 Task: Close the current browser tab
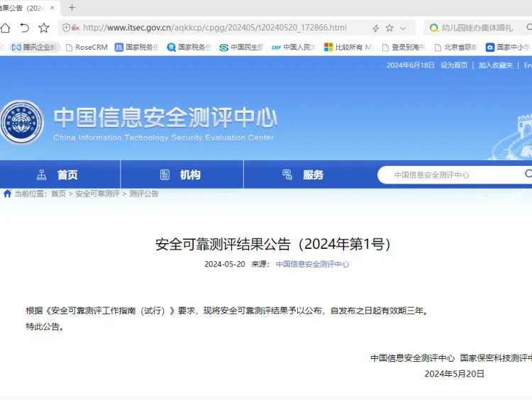(x=52, y=8)
